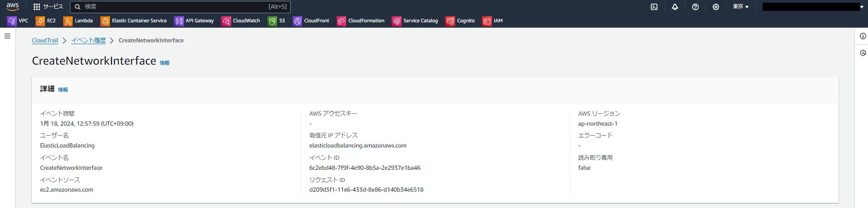
Task: Expand the 東京 region dropdown
Action: 740,7
